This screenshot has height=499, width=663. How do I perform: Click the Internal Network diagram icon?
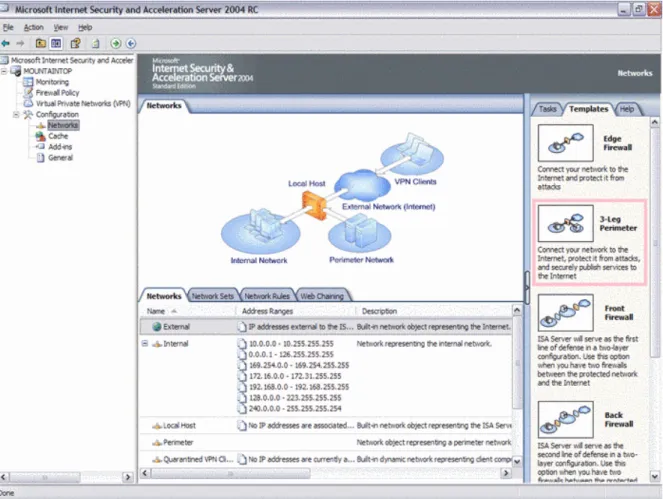click(x=260, y=231)
